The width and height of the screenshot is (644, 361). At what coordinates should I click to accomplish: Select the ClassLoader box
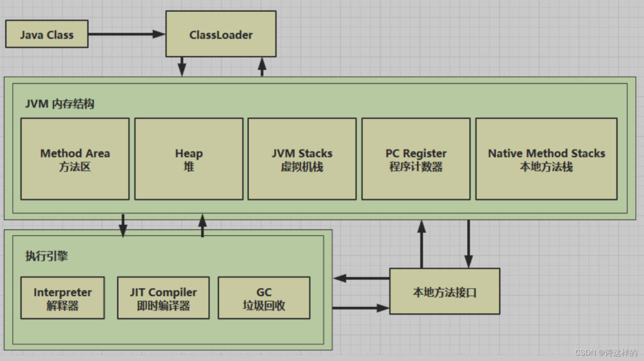(221, 34)
